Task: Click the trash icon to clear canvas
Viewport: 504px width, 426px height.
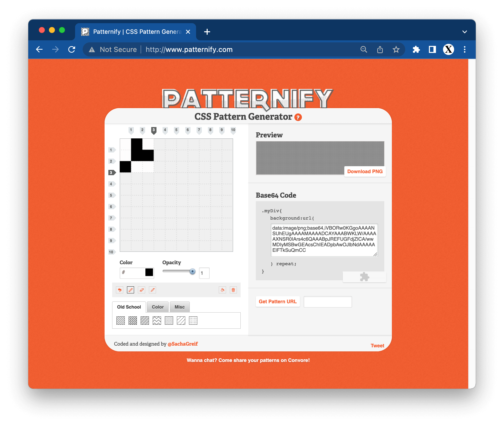Action: (233, 290)
